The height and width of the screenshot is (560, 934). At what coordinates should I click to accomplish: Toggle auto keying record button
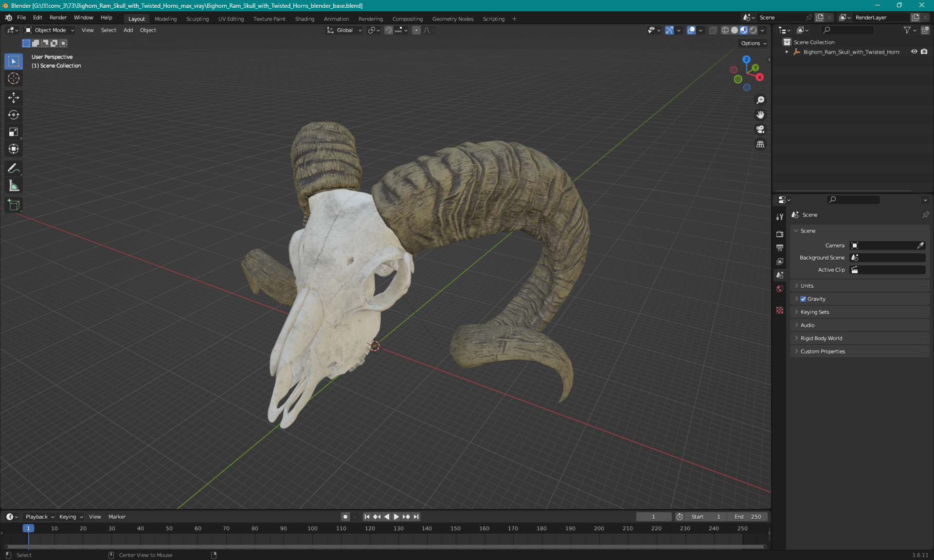(345, 517)
